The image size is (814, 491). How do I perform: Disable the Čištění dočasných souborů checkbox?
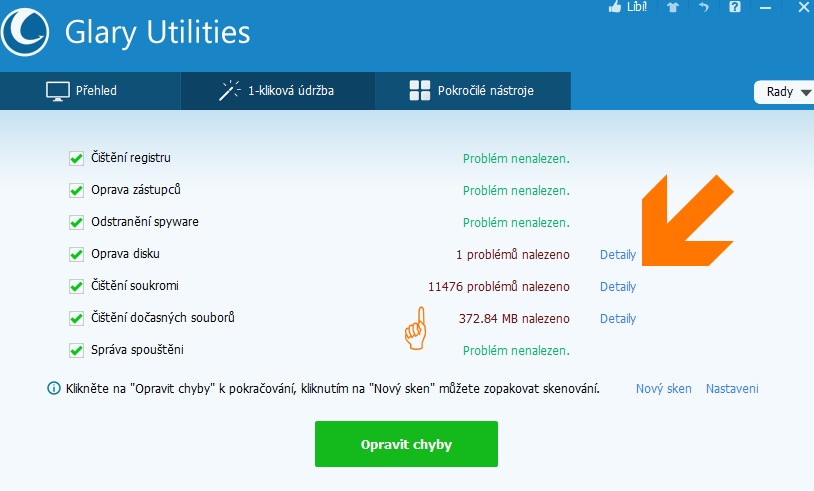[76, 318]
